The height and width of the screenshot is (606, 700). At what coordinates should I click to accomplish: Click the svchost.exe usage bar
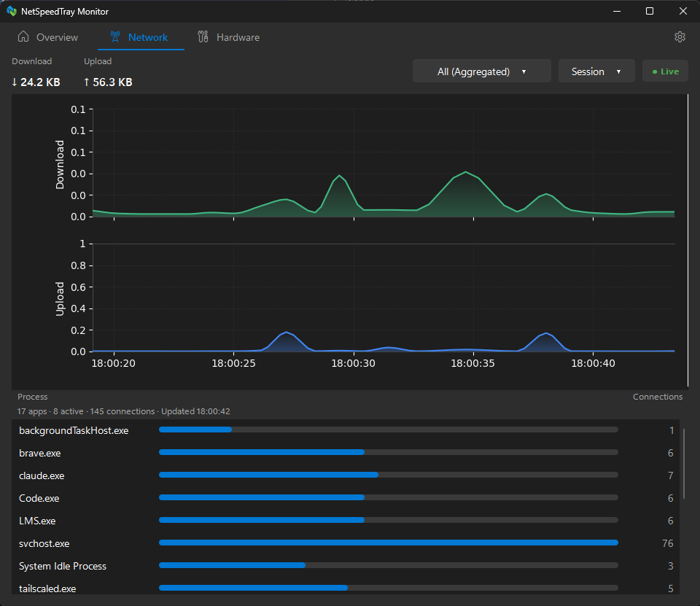[389, 543]
